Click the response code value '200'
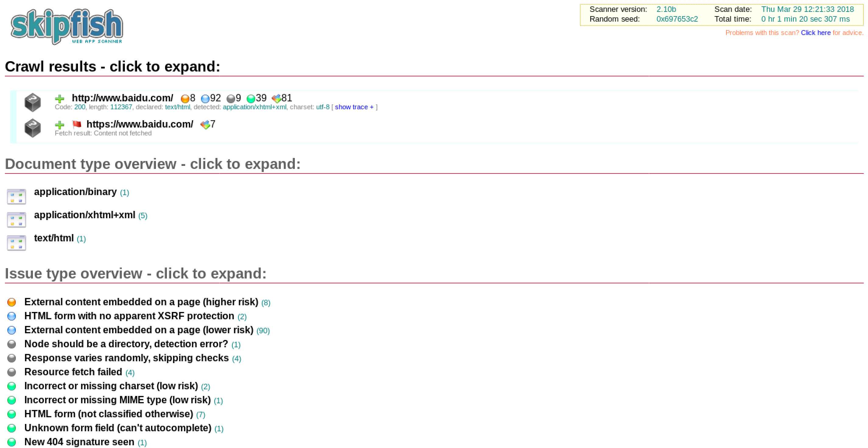The width and height of the screenshot is (868, 448). (80, 107)
